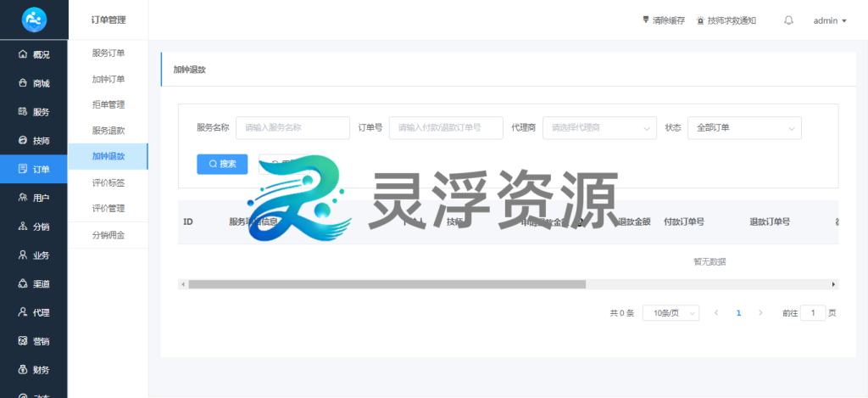Click the 付款订单号 column header
The width and height of the screenshot is (868, 398).
tap(684, 221)
